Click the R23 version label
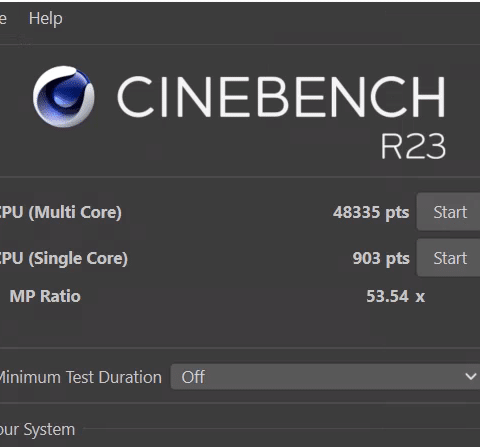Image resolution: width=480 pixels, height=447 pixels. point(413,146)
